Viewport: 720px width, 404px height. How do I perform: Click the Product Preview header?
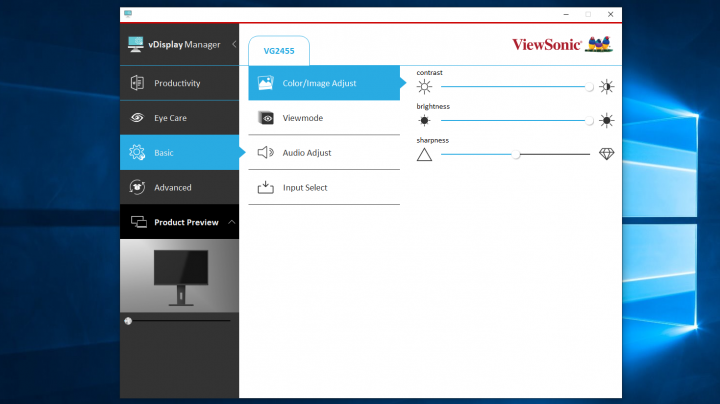(x=180, y=222)
